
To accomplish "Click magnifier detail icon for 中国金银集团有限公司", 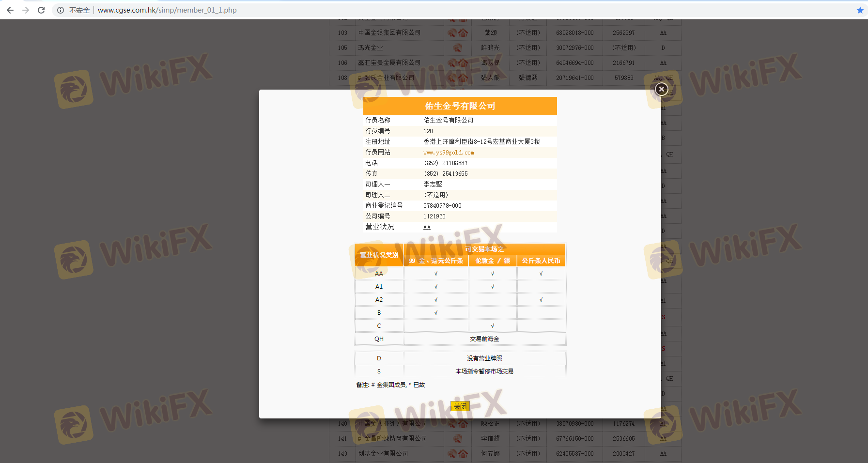I will pyautogui.click(x=452, y=33).
